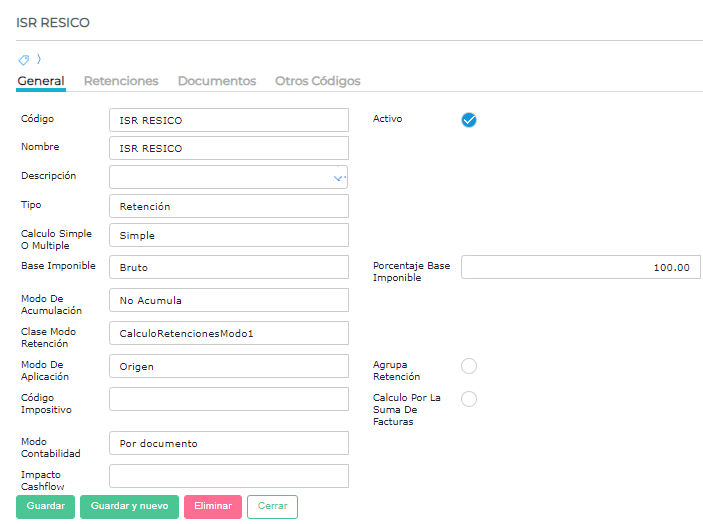The height and width of the screenshot is (524, 703).
Task: Hit the pink Eliminar button
Action: [x=212, y=506]
